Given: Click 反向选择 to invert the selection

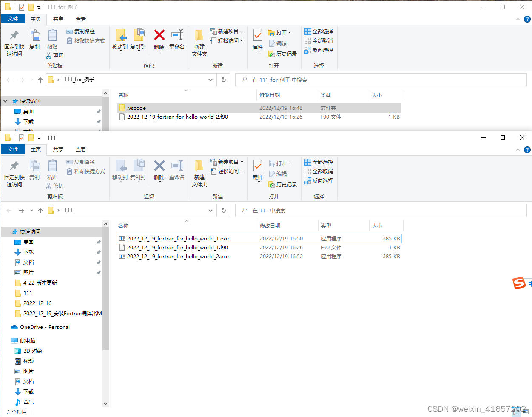Looking at the screenshot, I should click(319, 50).
